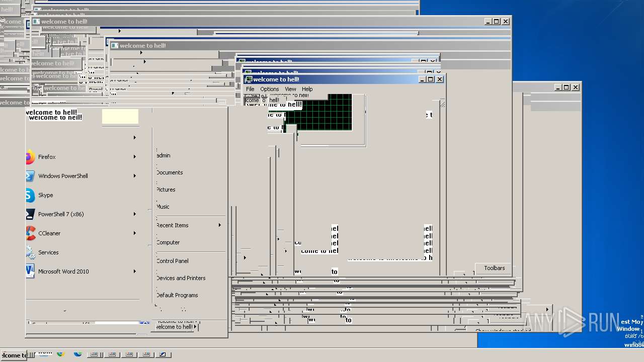Expand Microsoft Word 2010 submenu arrow
The height and width of the screenshot is (362, 644).
135,271
